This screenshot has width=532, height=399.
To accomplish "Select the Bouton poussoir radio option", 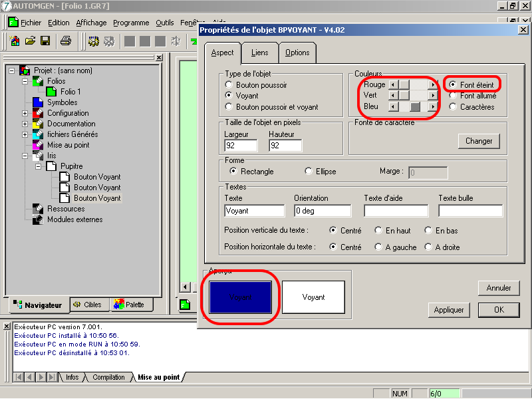I will click(229, 85).
